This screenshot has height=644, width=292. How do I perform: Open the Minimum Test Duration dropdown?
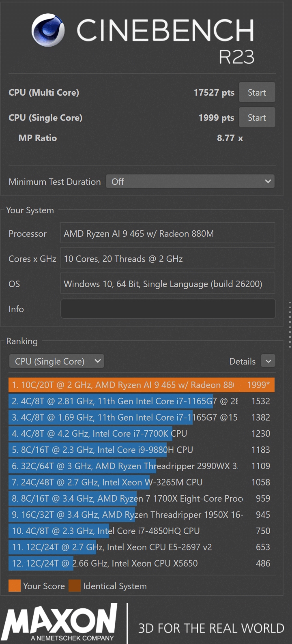coord(190,182)
